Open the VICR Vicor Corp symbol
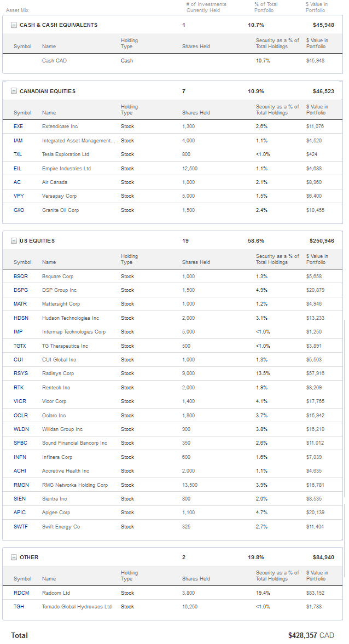The height and width of the screenshot is (644, 349). click(x=20, y=401)
